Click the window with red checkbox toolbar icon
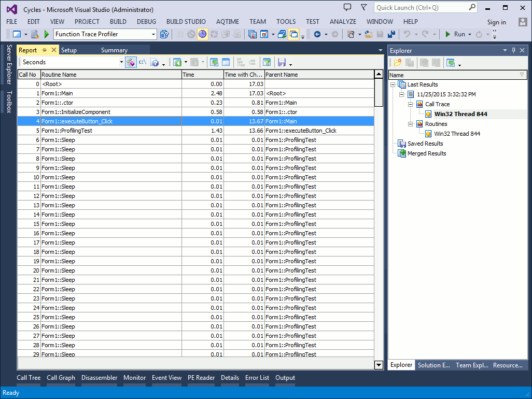 click(264, 34)
